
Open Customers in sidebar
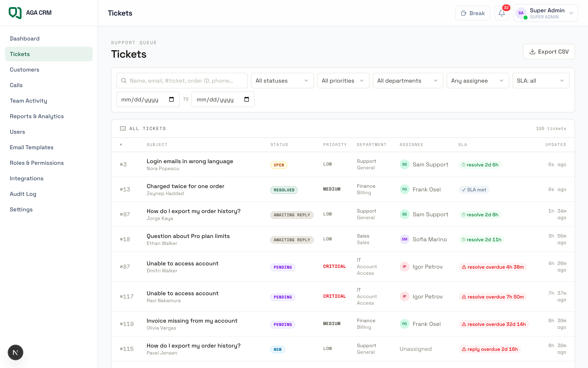(49, 70)
